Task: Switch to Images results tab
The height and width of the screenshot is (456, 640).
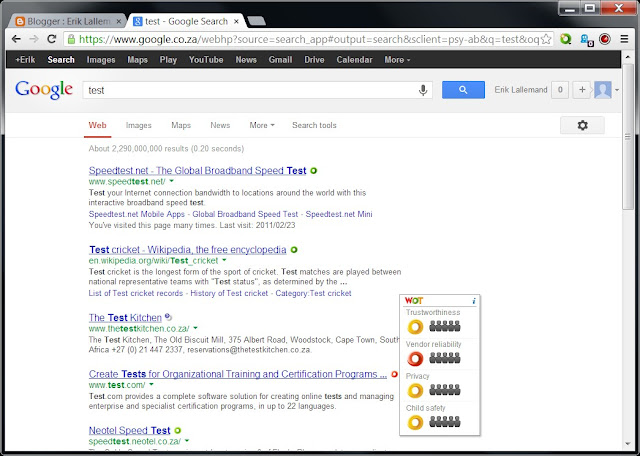Action: click(x=139, y=125)
